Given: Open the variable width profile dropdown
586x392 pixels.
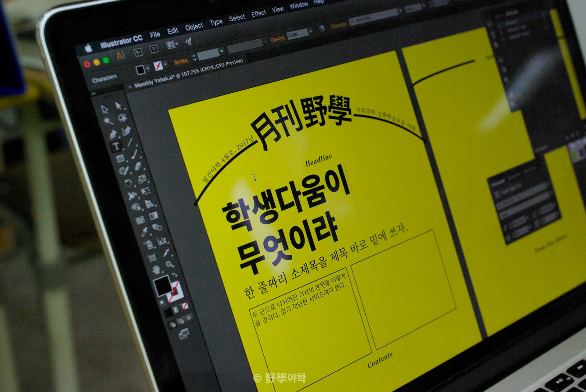Looking at the screenshot, I should point(264,41).
